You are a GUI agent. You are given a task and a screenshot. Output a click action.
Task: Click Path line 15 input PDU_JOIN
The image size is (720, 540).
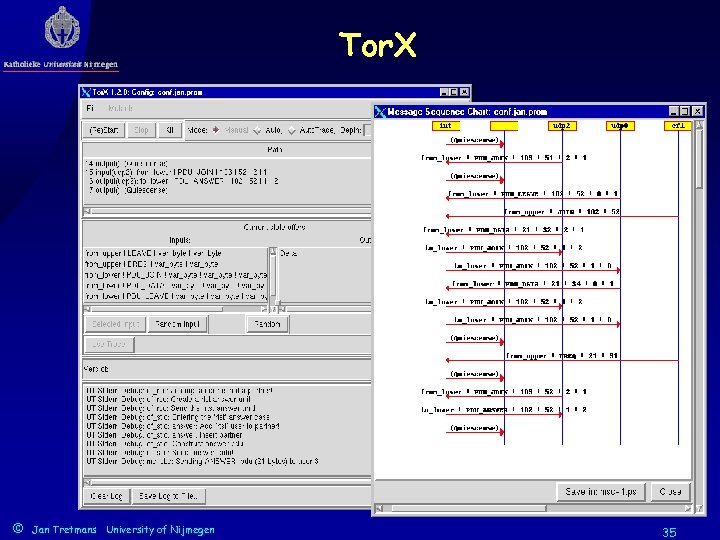pyautogui.click(x=176, y=172)
